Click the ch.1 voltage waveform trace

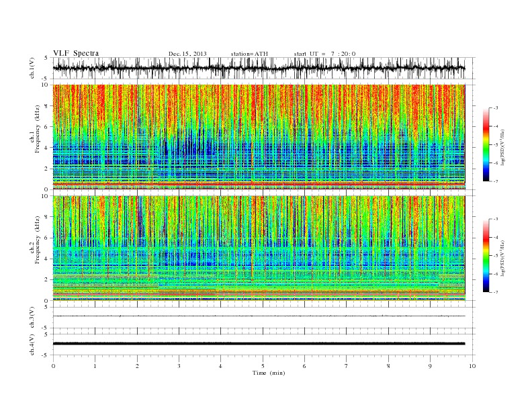tap(259, 68)
